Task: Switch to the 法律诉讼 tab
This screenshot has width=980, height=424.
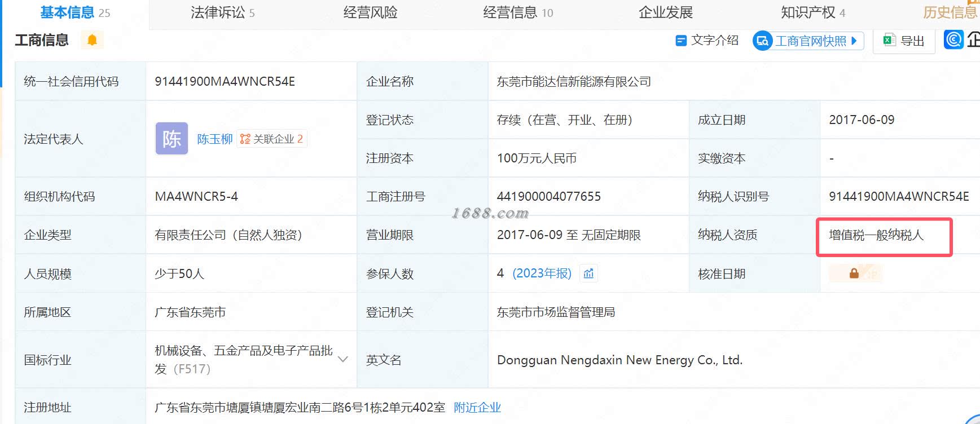Action: click(222, 12)
